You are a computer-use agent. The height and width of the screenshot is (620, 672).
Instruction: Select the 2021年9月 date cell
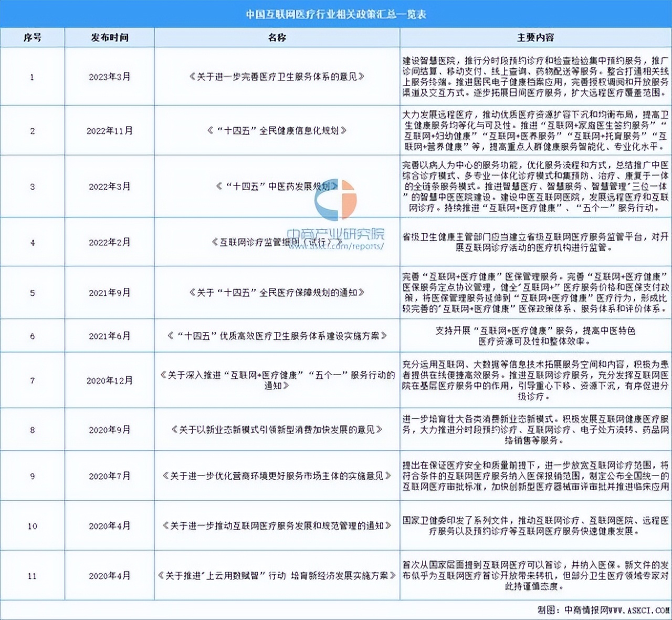pyautogui.click(x=109, y=293)
